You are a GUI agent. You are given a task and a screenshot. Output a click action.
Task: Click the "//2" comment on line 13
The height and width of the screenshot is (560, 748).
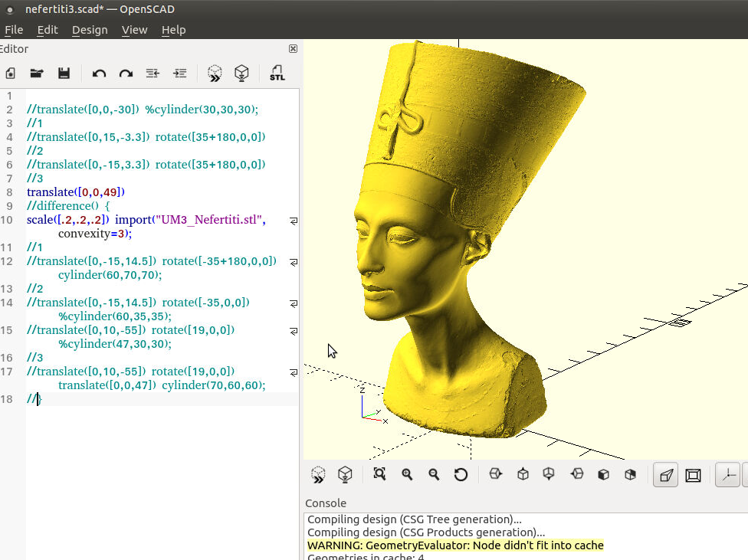click(x=34, y=289)
